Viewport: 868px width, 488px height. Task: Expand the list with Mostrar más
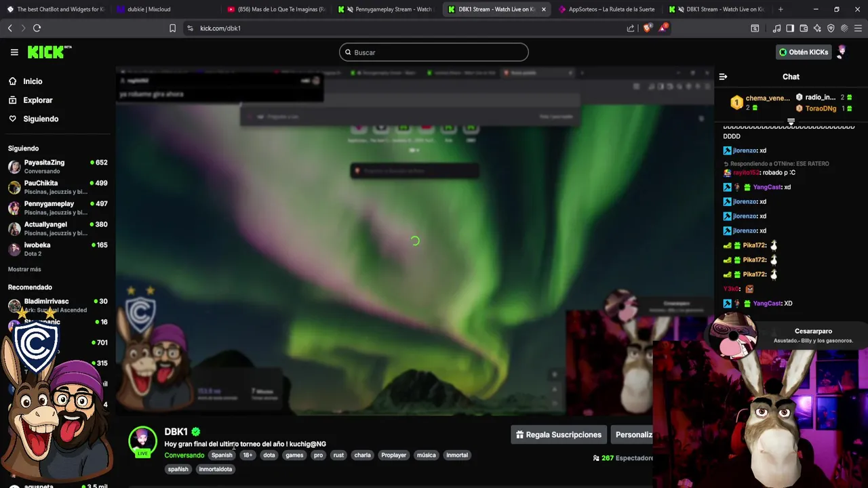pos(24,269)
